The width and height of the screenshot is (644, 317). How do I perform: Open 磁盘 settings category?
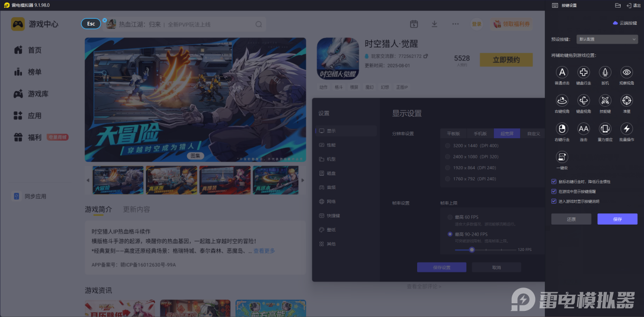[x=346, y=173]
